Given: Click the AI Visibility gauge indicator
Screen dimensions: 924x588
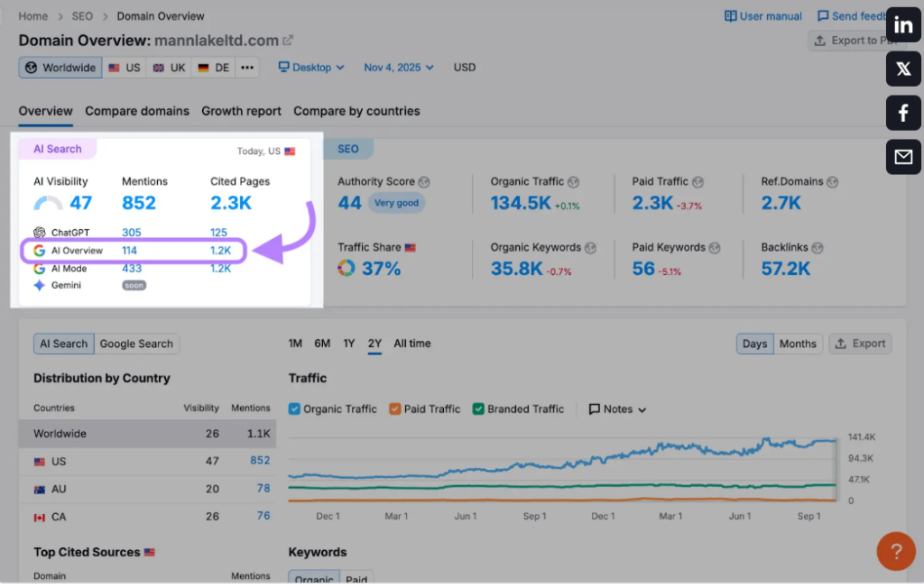Looking at the screenshot, I should (x=48, y=204).
